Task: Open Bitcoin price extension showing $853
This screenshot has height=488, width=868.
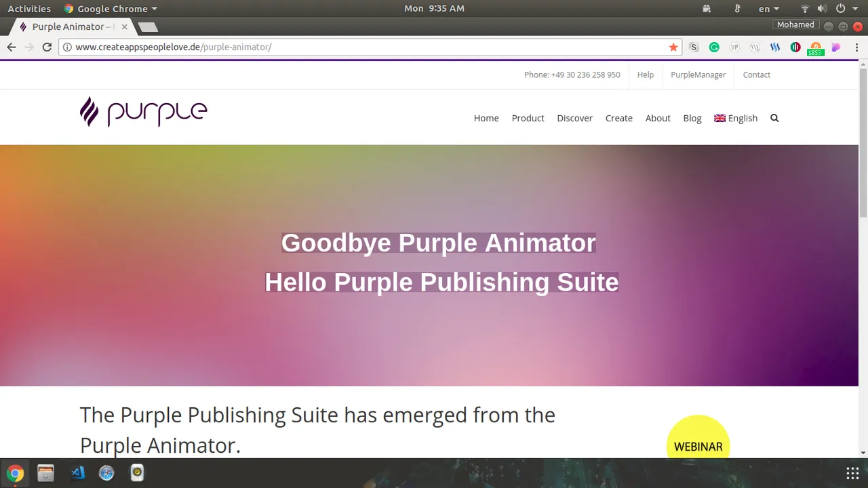Action: pyautogui.click(x=816, y=49)
